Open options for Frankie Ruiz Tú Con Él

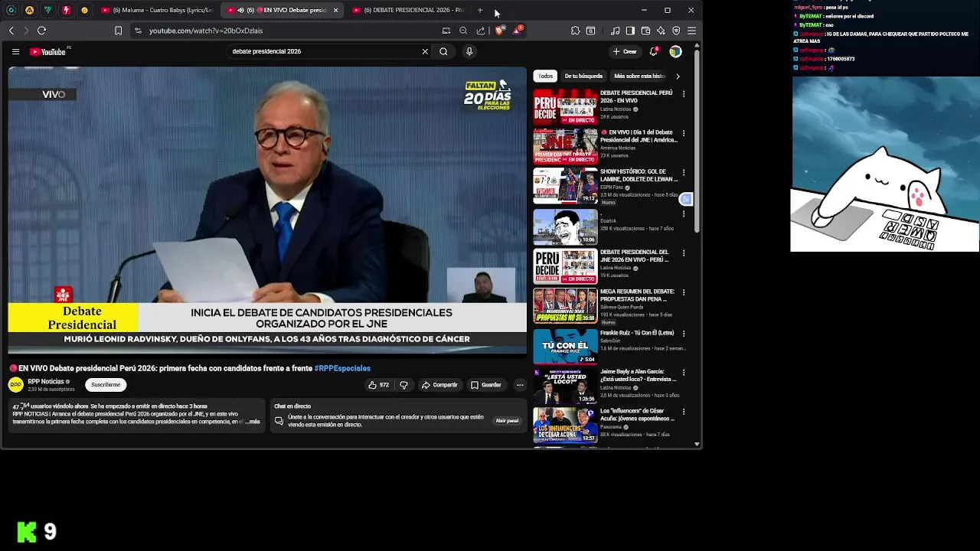(684, 334)
